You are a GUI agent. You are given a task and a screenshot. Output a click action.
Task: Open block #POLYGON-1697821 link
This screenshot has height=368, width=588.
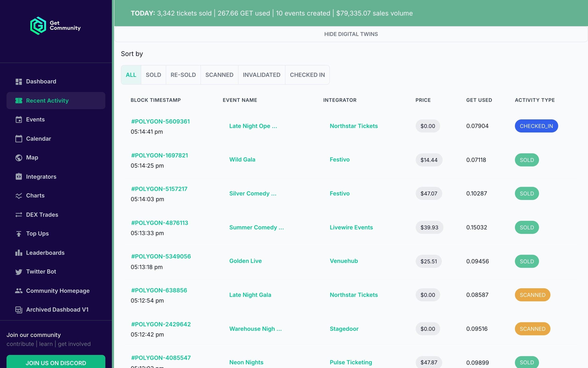(x=159, y=155)
